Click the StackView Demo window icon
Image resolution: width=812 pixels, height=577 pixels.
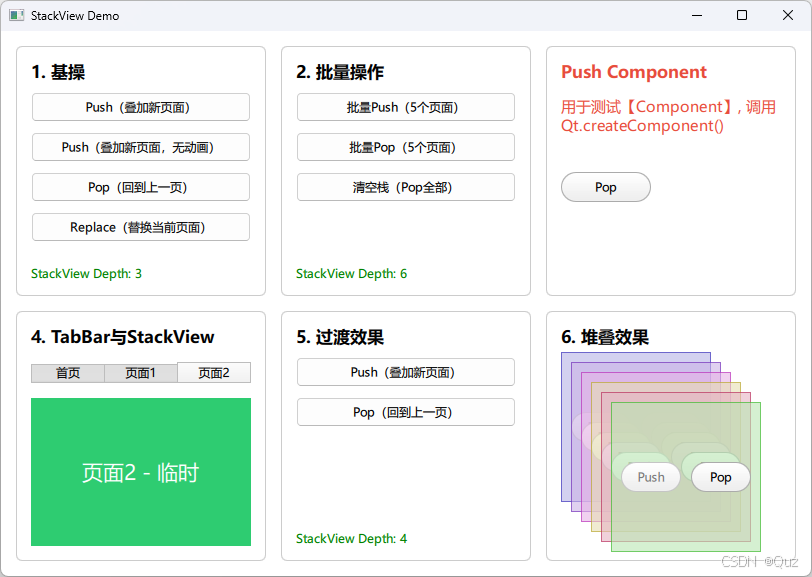[17, 16]
